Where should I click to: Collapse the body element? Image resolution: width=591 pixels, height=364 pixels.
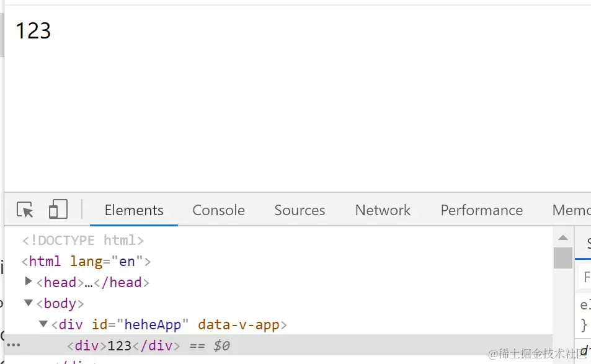click(x=28, y=303)
